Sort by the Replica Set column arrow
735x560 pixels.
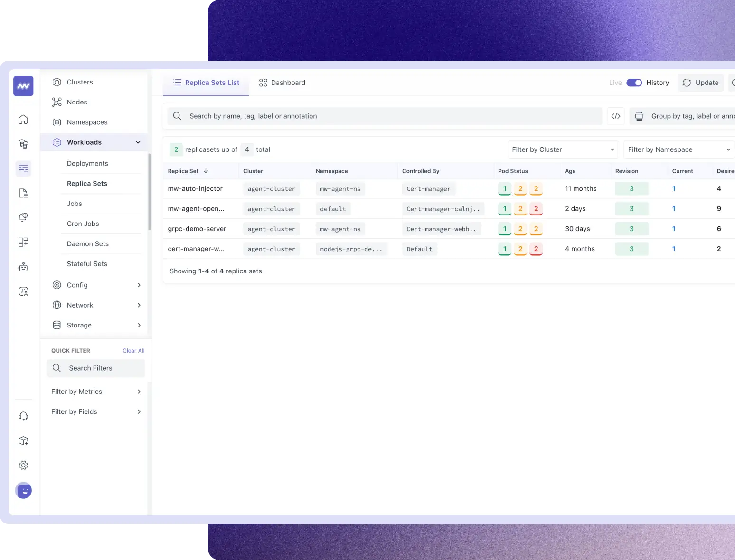pyautogui.click(x=205, y=171)
